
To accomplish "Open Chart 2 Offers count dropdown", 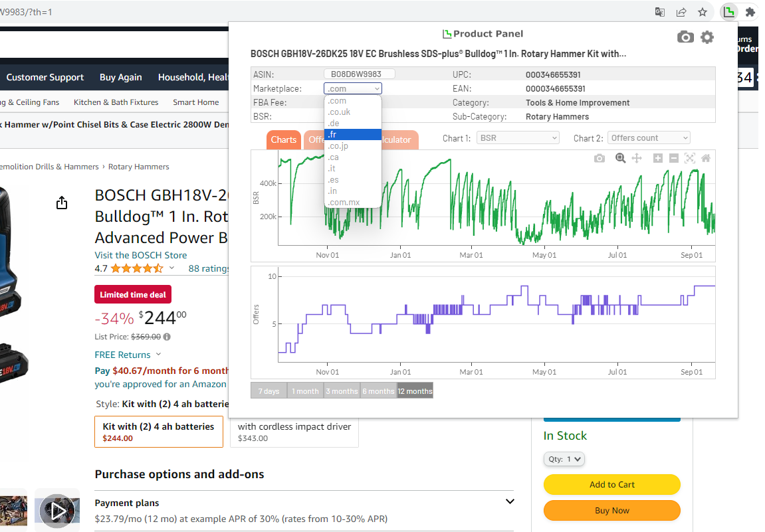I will pos(649,138).
